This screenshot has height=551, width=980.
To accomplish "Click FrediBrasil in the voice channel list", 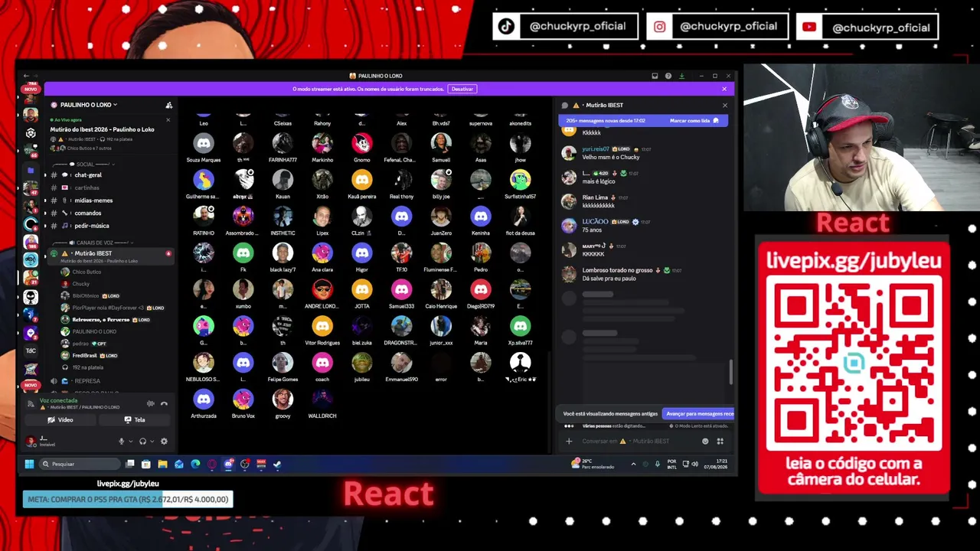I will (85, 356).
